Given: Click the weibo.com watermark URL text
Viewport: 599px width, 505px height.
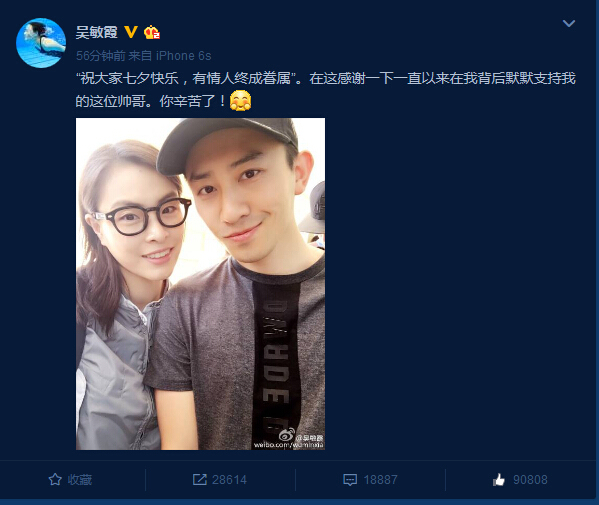Looking at the screenshot, I should pyautogui.click(x=289, y=445).
